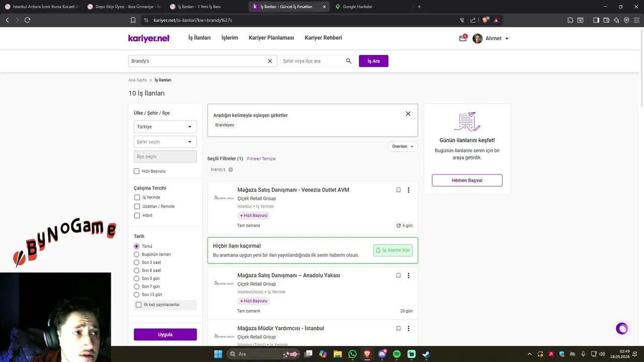The image size is (644, 362).
Task: Check the Hibrit work preference
Action: point(137,216)
